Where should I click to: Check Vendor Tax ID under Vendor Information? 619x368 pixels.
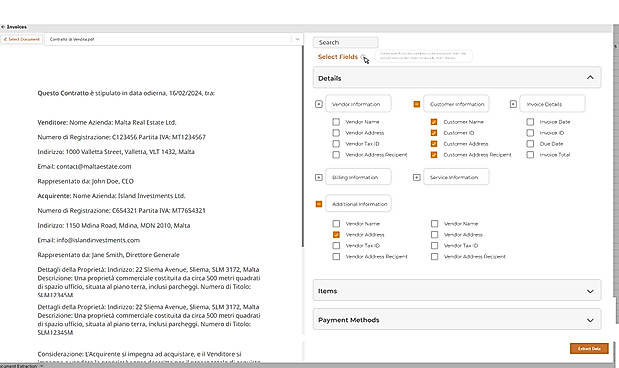tap(336, 144)
